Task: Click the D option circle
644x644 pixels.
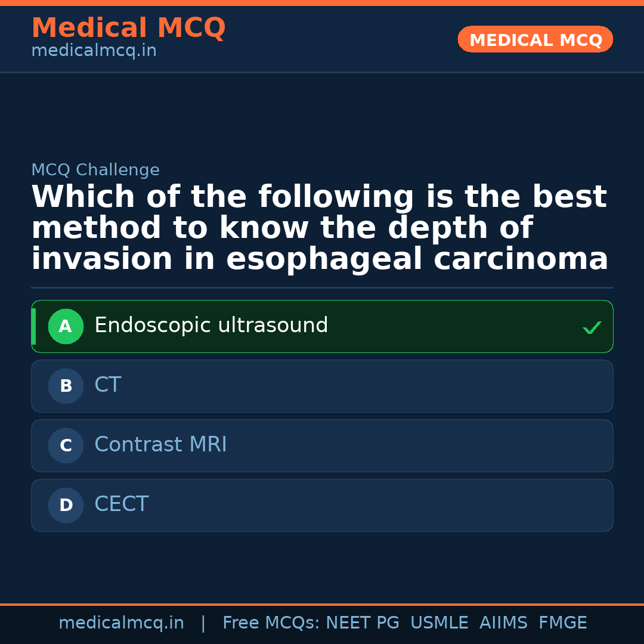Action: pyautogui.click(x=66, y=506)
